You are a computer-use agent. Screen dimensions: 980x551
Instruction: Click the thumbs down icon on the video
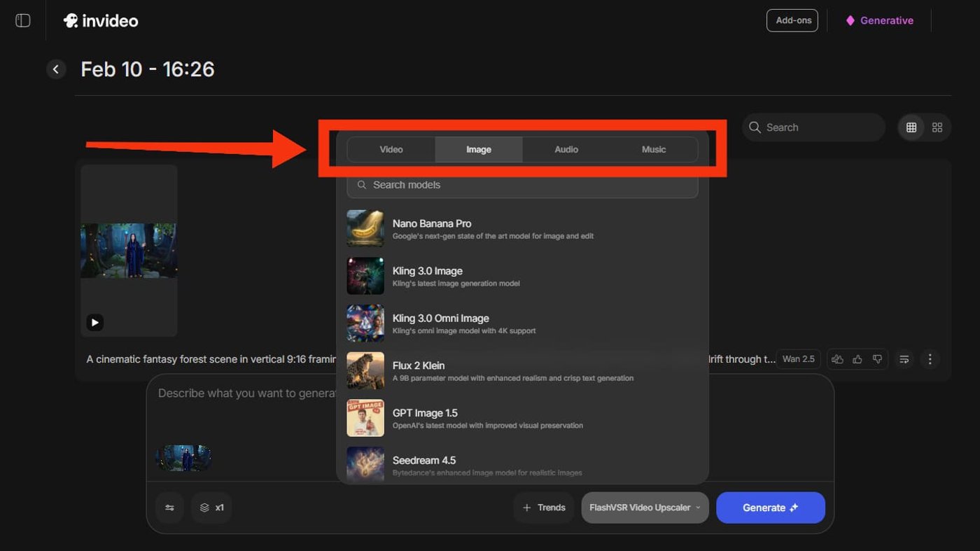click(x=877, y=359)
